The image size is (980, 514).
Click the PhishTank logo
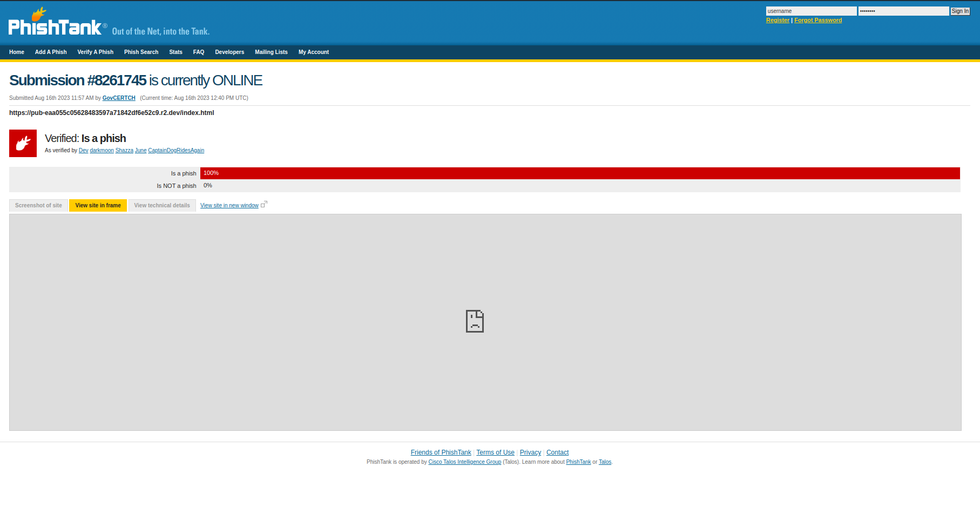click(x=55, y=24)
